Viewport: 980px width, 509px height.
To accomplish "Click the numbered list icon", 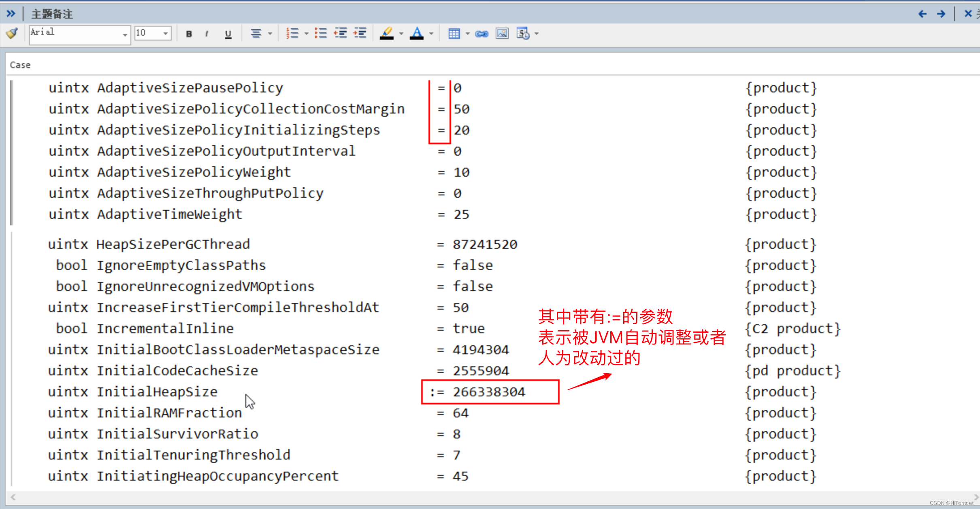I will tap(292, 33).
